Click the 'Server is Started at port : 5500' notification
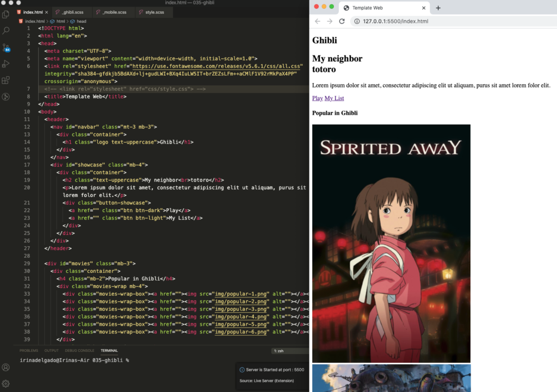The width and height of the screenshot is (557, 392). pos(275,370)
